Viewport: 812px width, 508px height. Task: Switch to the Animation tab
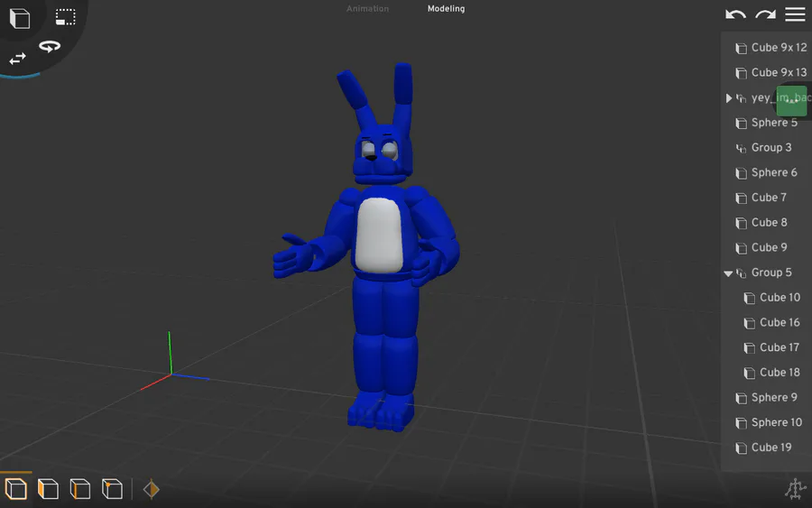pos(368,9)
